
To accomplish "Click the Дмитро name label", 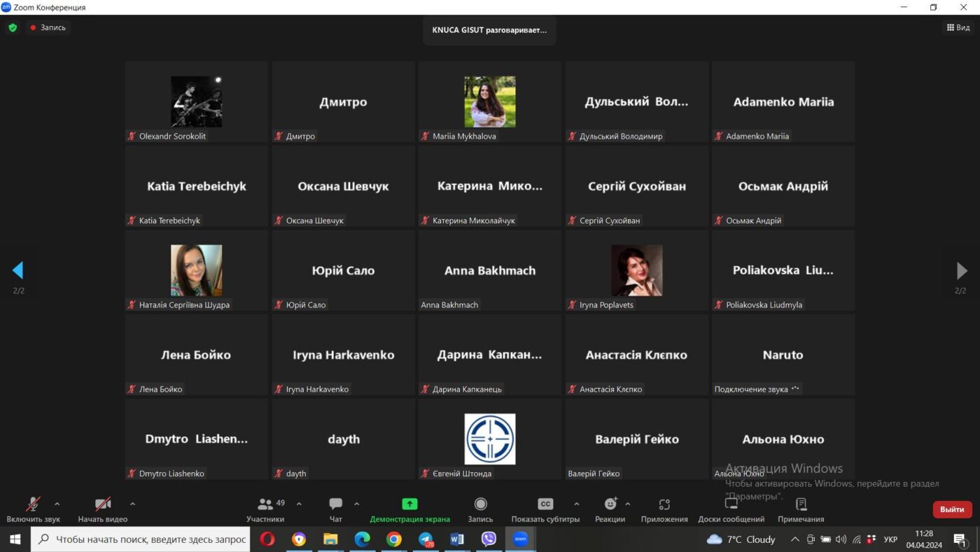I will [300, 137].
